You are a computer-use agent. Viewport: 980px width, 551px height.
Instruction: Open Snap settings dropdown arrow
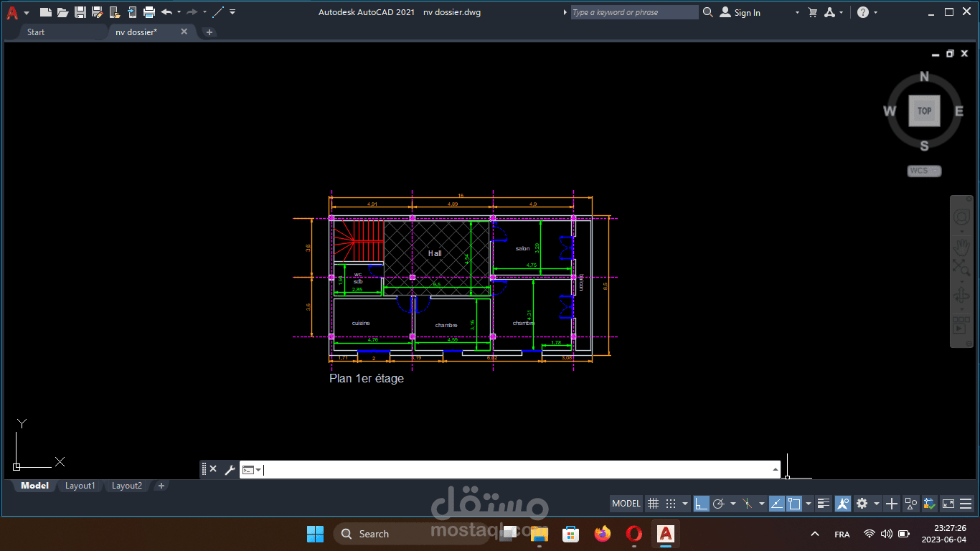coord(685,504)
